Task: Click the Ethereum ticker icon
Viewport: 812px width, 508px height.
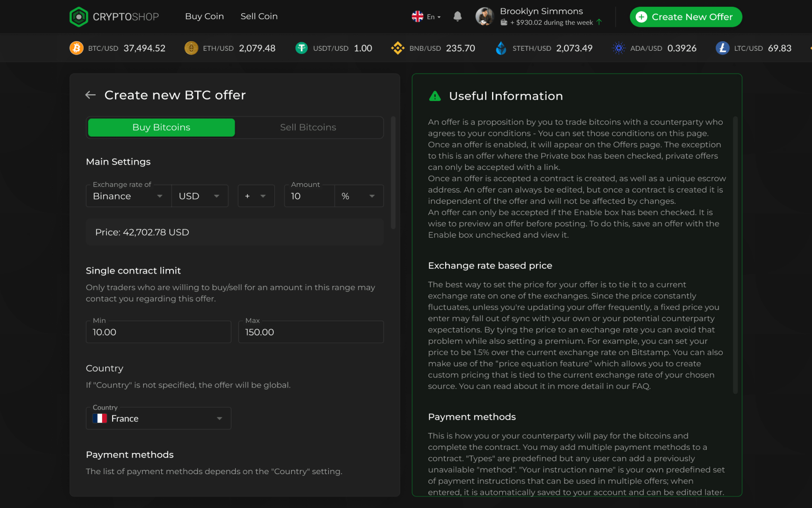Action: point(191,48)
